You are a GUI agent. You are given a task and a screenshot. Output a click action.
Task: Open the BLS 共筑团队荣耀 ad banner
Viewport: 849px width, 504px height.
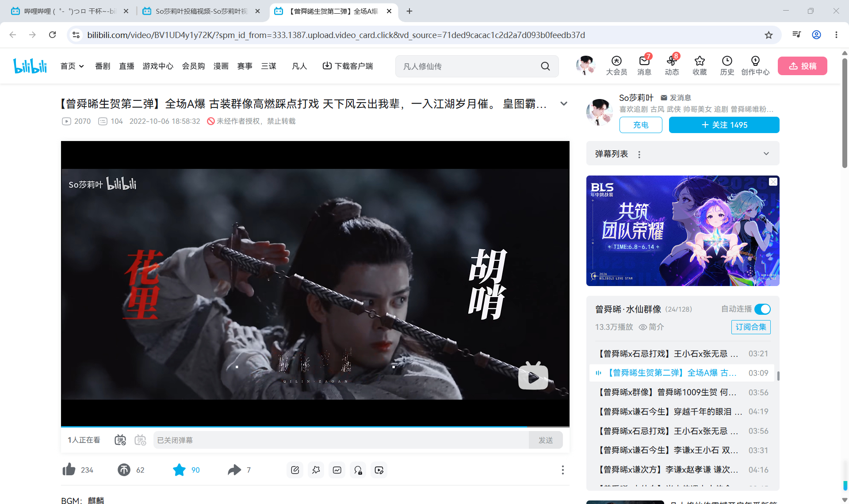pos(683,231)
